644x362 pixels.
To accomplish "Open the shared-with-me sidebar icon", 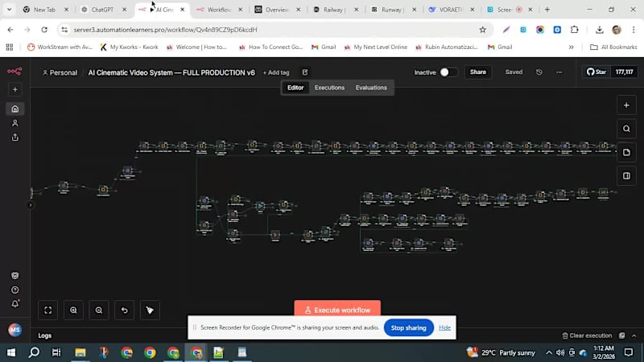I will pos(14,138).
